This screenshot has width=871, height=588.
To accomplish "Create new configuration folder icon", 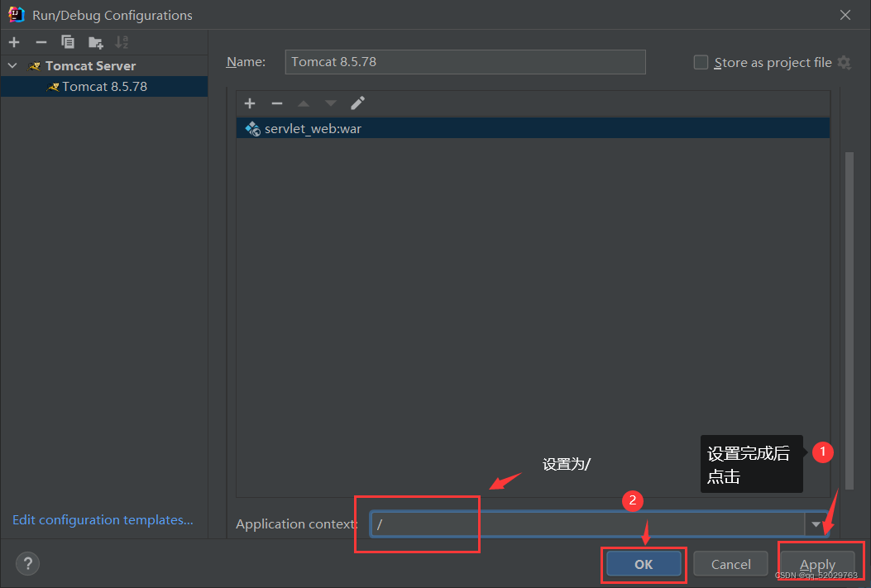I will pyautogui.click(x=96, y=42).
